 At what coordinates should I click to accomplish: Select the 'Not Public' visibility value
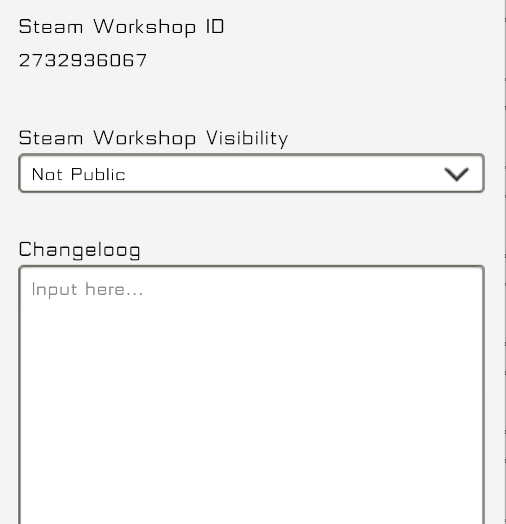click(x=79, y=174)
